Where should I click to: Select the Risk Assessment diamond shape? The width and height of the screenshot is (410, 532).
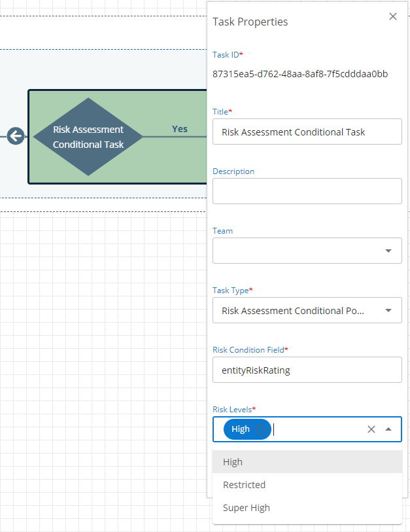tap(88, 137)
